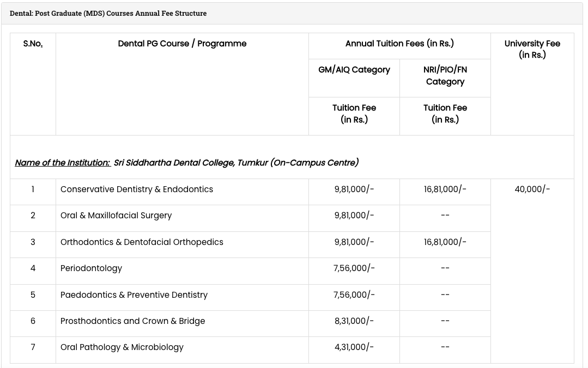Select the "Annual Tuition Fees (in Rs.)" header
588x368 pixels.
399,44
